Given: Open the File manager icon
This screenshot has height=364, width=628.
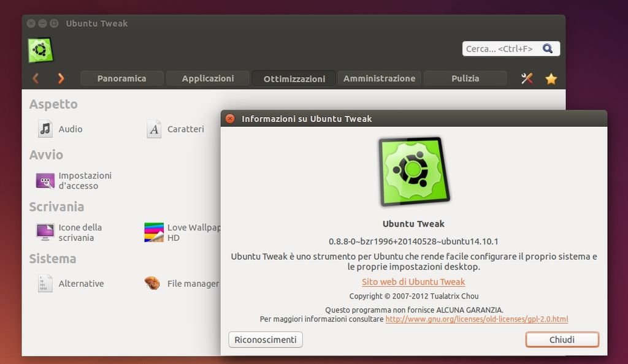Looking at the screenshot, I should (152, 283).
